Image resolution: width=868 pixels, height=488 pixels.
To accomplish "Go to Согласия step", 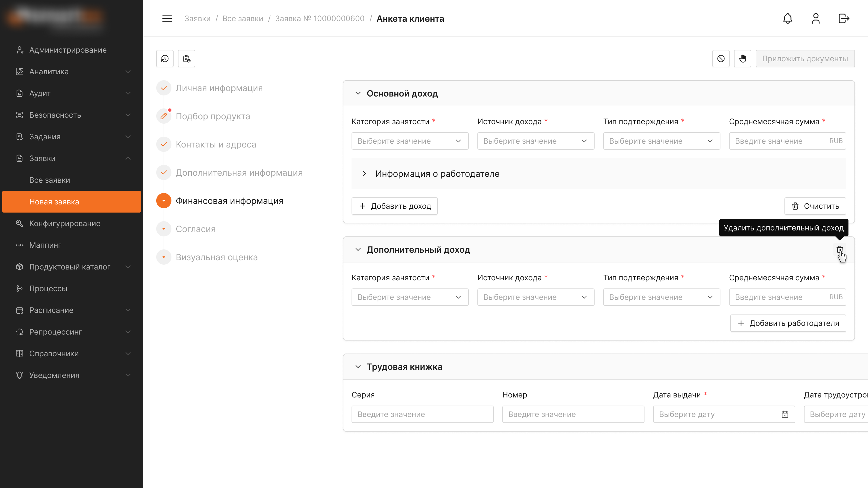I will (x=195, y=229).
